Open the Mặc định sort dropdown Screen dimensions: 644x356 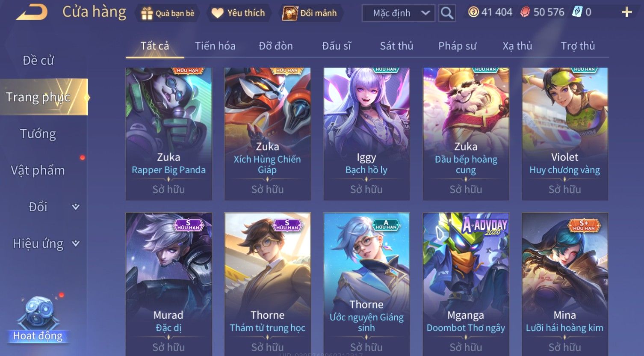coord(399,13)
